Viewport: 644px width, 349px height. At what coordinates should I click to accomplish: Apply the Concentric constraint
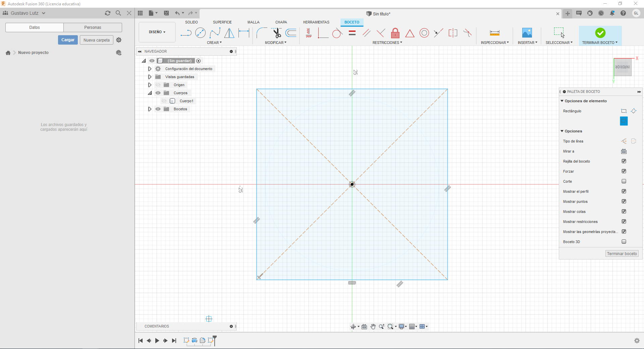pos(424,33)
